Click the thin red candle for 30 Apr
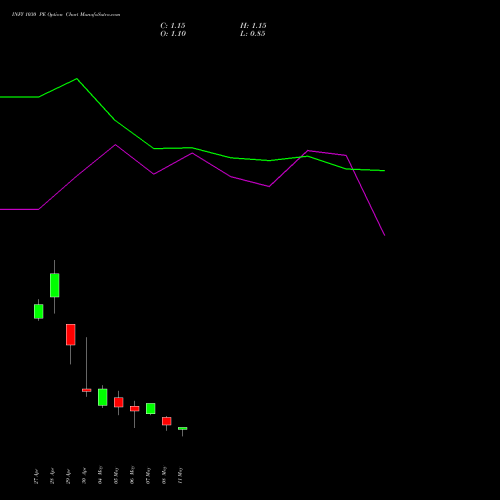 (87, 390)
